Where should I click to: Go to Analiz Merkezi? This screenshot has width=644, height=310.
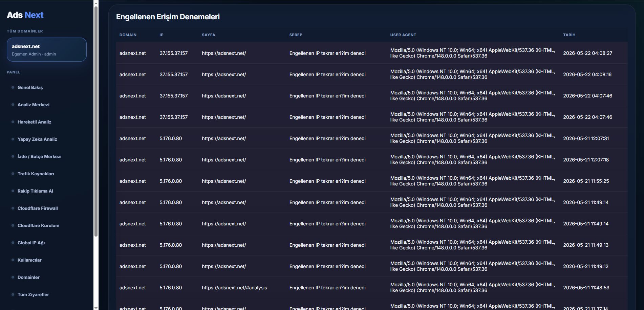tap(34, 105)
